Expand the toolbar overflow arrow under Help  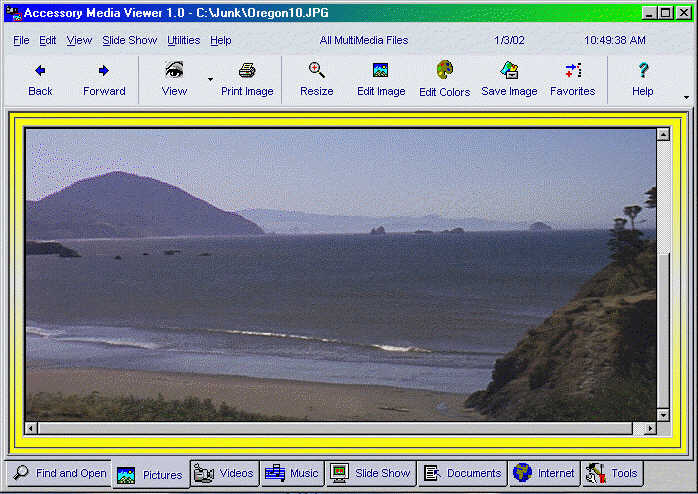click(x=686, y=97)
